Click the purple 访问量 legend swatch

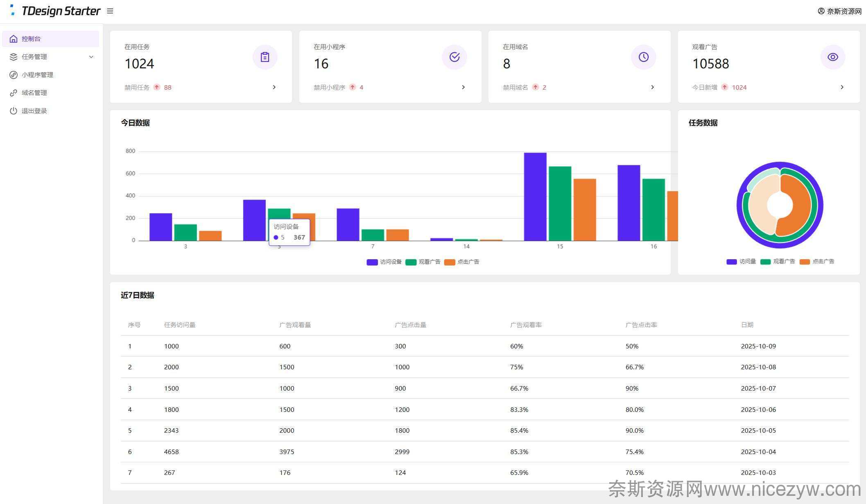731,262
